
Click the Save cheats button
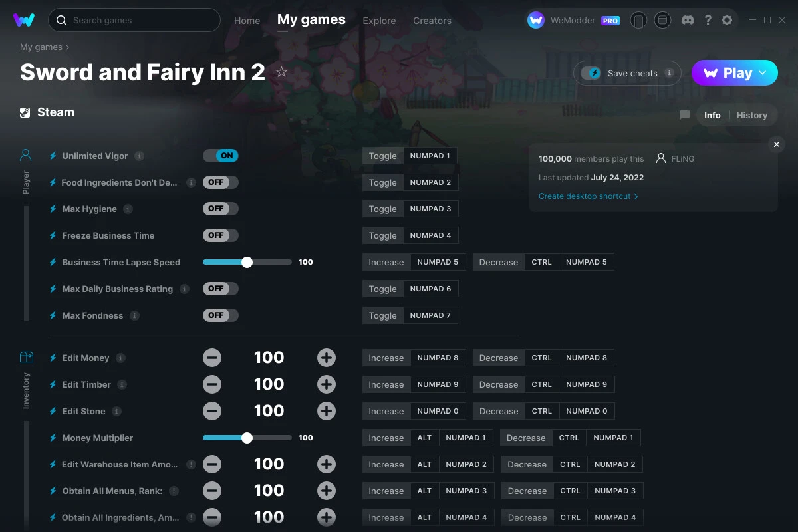(x=626, y=73)
